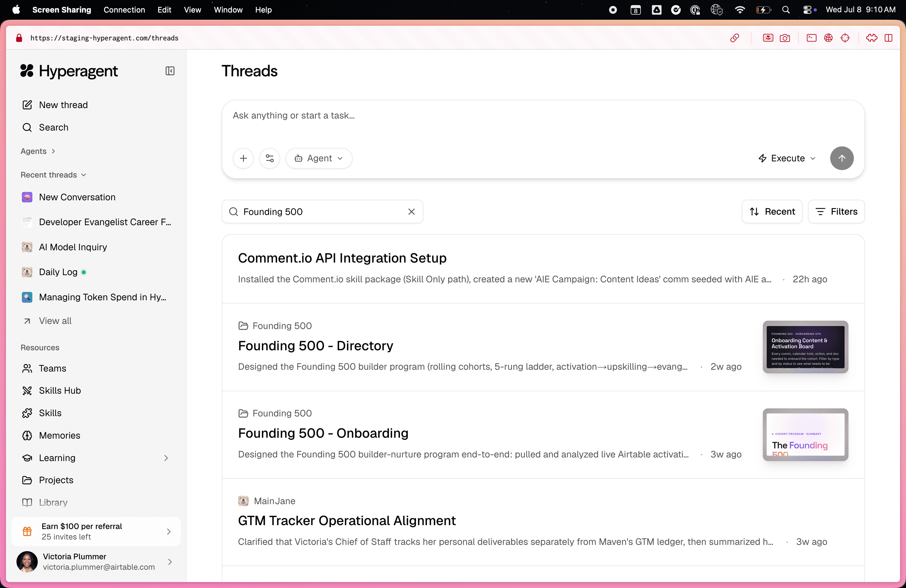906x588 pixels.
Task: Click the gift referral icon
Action: 27,531
